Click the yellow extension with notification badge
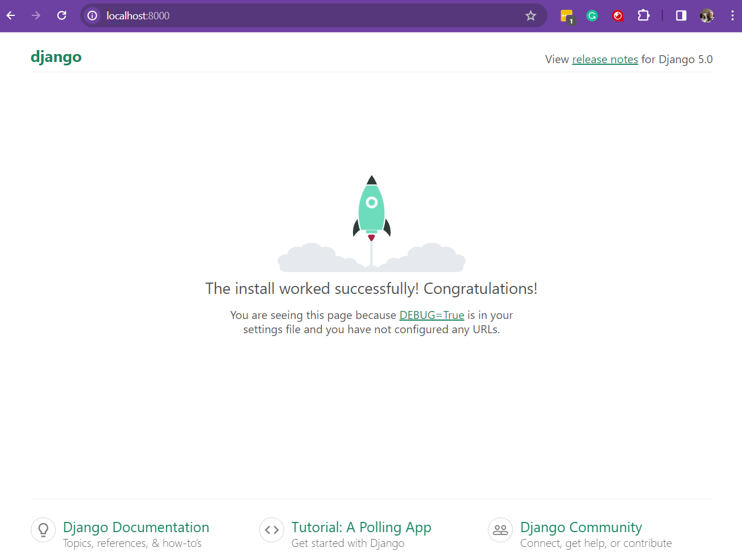This screenshot has width=742, height=560. coord(566,15)
